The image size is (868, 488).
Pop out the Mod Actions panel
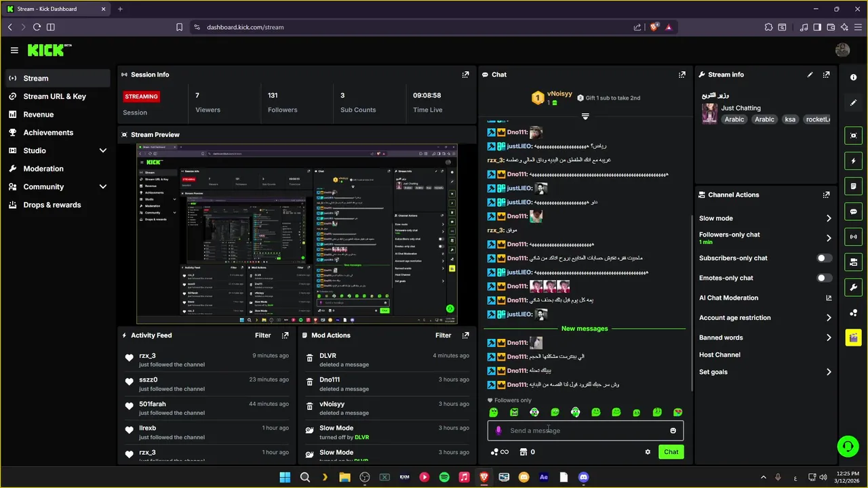click(465, 335)
